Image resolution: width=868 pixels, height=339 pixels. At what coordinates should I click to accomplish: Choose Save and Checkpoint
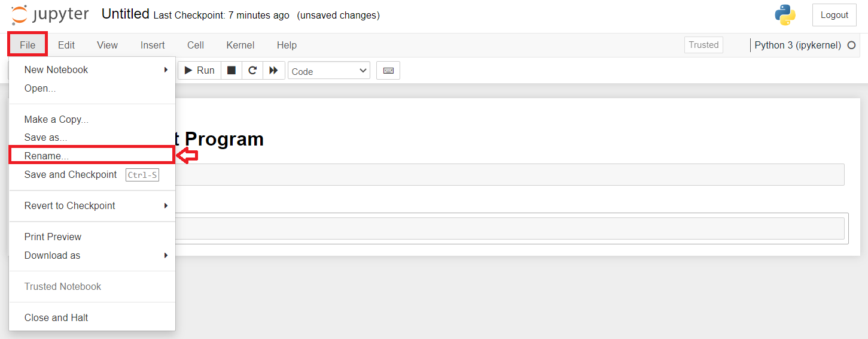tap(71, 174)
